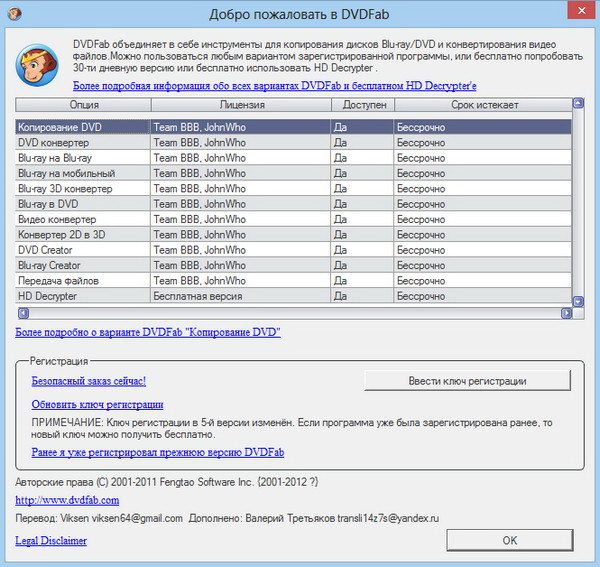
Task: Click the horizontal scroll right arrow
Action: (x=565, y=312)
